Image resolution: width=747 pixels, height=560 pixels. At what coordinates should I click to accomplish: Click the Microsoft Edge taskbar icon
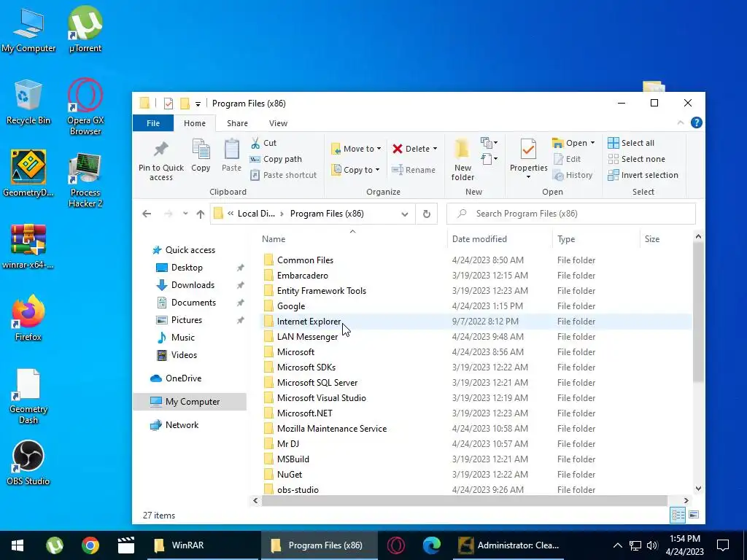tap(432, 545)
